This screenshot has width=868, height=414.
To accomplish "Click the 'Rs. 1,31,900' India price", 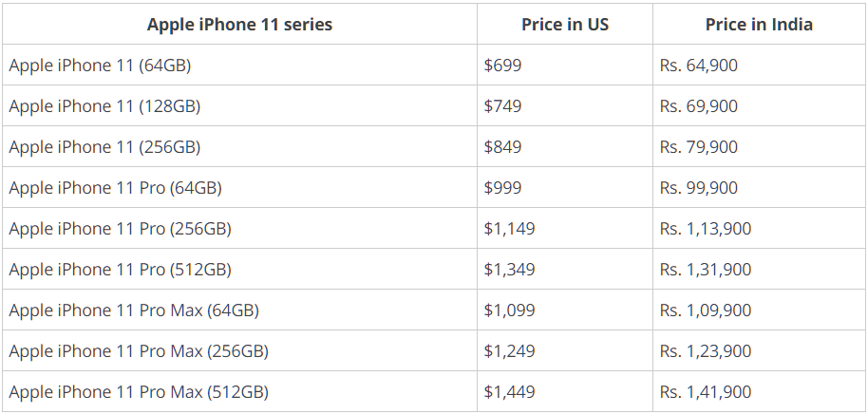I will pos(705,270).
